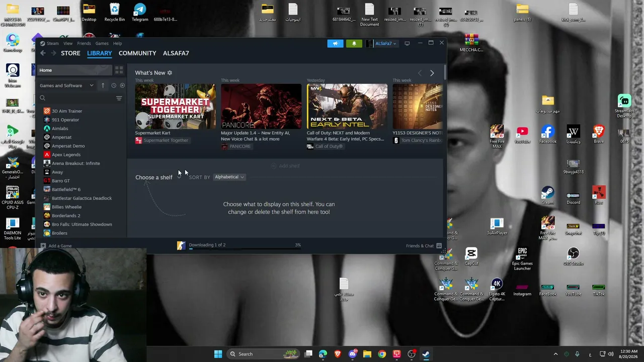Click the downloading game icon in footer
The image size is (644, 362).
click(181, 245)
